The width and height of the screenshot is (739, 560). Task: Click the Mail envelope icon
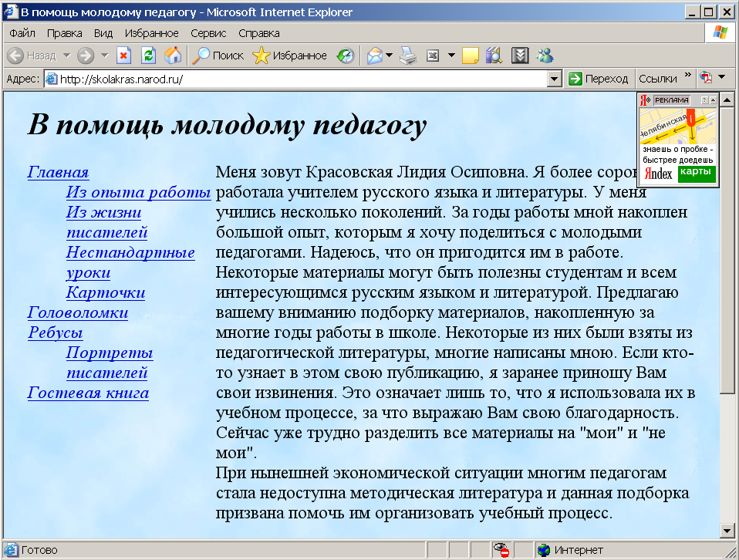(x=375, y=56)
